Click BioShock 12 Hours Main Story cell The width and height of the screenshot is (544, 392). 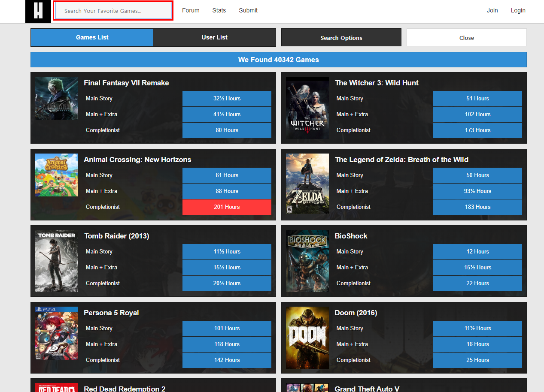pos(477,252)
